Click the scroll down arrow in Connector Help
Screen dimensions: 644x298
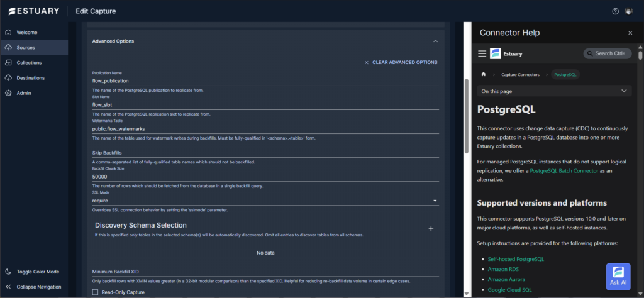click(x=640, y=293)
